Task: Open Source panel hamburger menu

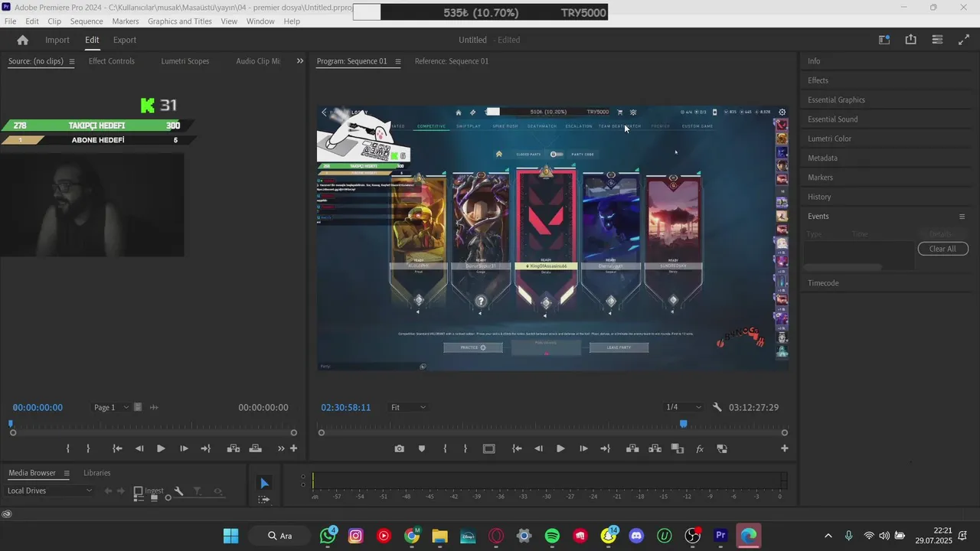Action: [72, 61]
